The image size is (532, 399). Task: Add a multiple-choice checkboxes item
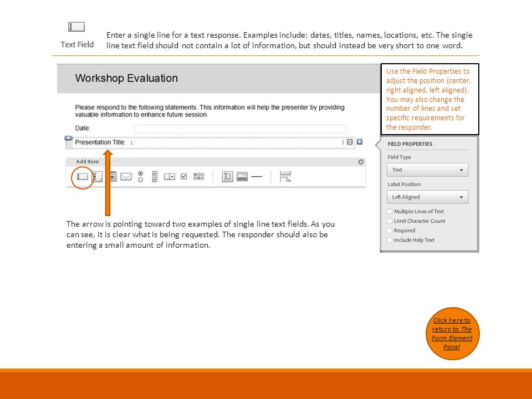[x=155, y=176]
